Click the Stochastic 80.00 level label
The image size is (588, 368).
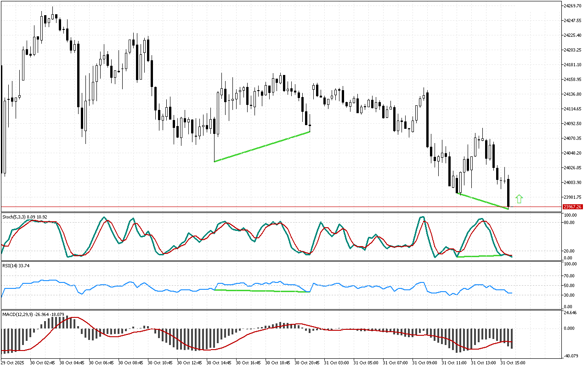(x=570, y=223)
